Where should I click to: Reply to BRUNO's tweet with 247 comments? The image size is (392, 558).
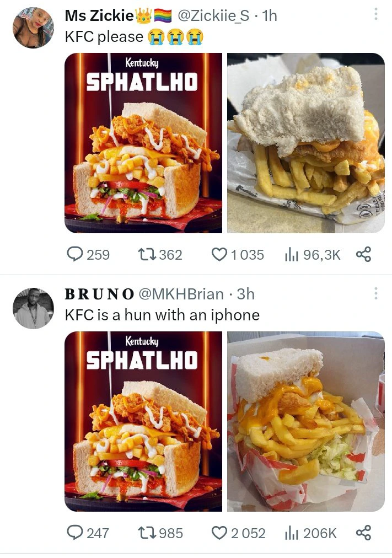(88, 533)
